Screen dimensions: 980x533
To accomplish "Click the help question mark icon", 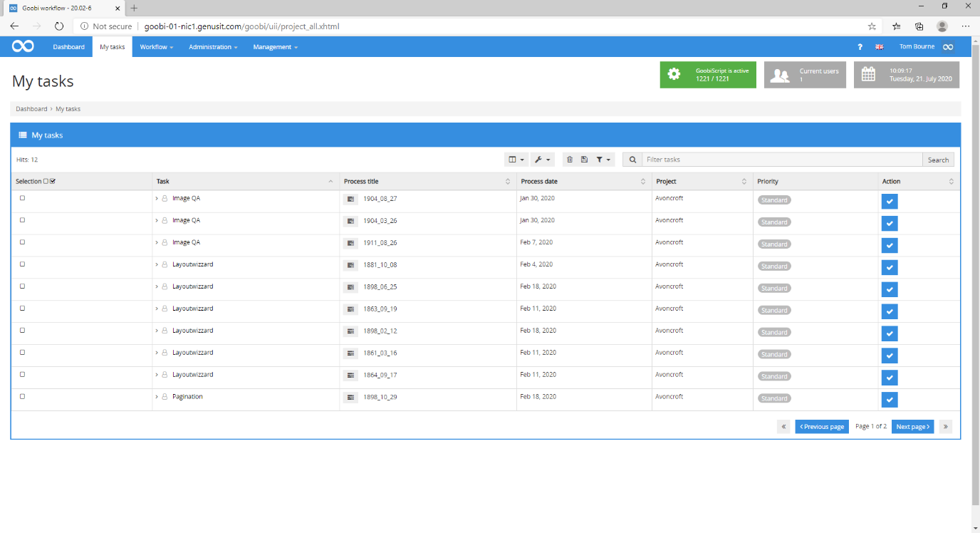I will pyautogui.click(x=860, y=47).
